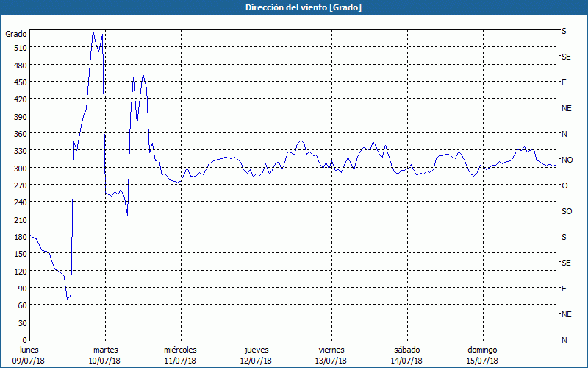Click the 60 value on the left axis
The image size is (588, 368).
[x=23, y=305]
